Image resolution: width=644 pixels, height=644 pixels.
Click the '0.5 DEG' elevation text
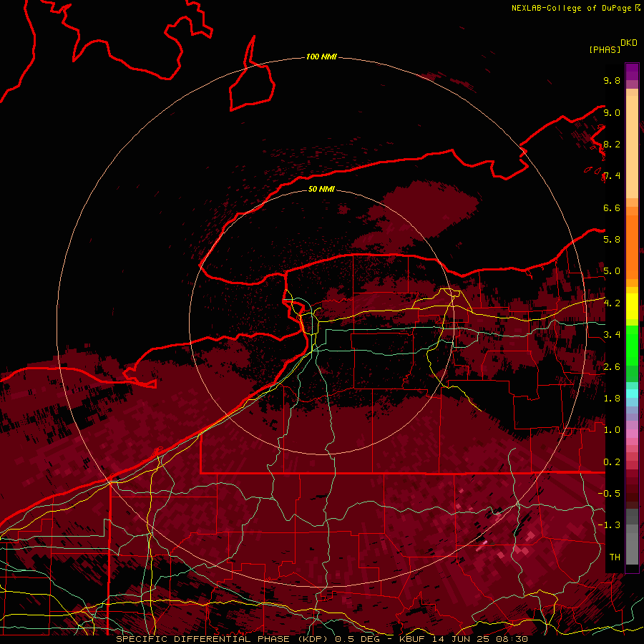pos(358,639)
